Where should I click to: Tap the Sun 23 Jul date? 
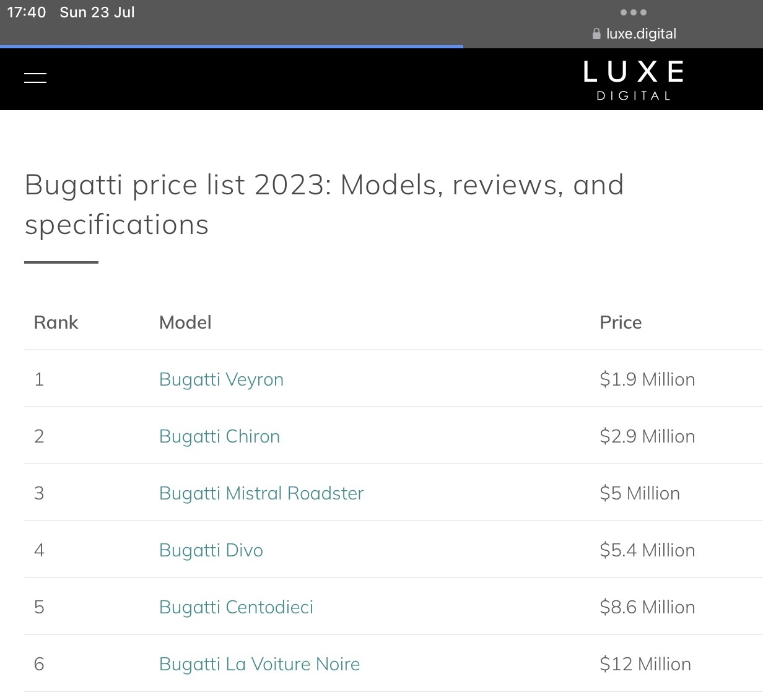[x=97, y=12]
